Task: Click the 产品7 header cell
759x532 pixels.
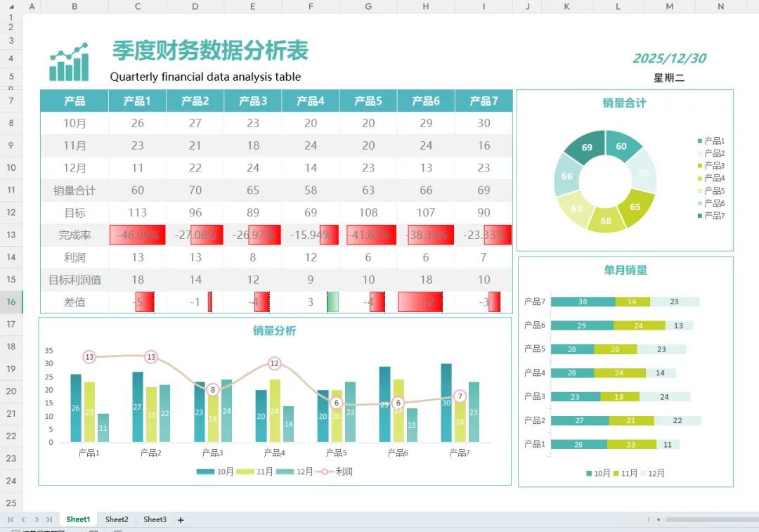Action: tap(484, 100)
